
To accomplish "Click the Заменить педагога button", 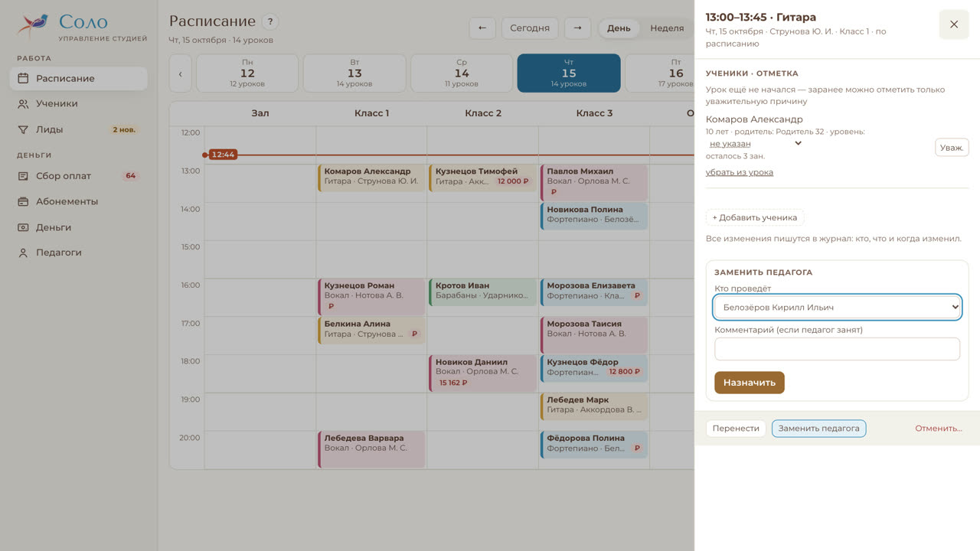I will (x=819, y=429).
